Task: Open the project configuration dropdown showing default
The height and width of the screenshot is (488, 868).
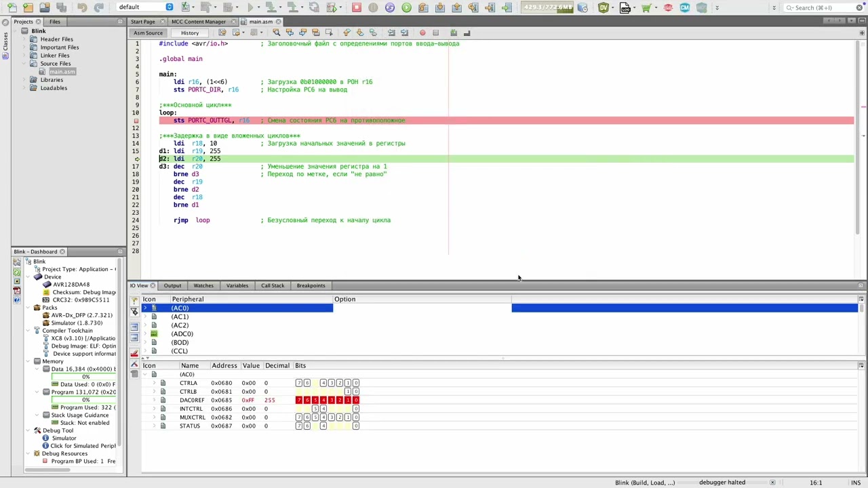Action: [145, 7]
